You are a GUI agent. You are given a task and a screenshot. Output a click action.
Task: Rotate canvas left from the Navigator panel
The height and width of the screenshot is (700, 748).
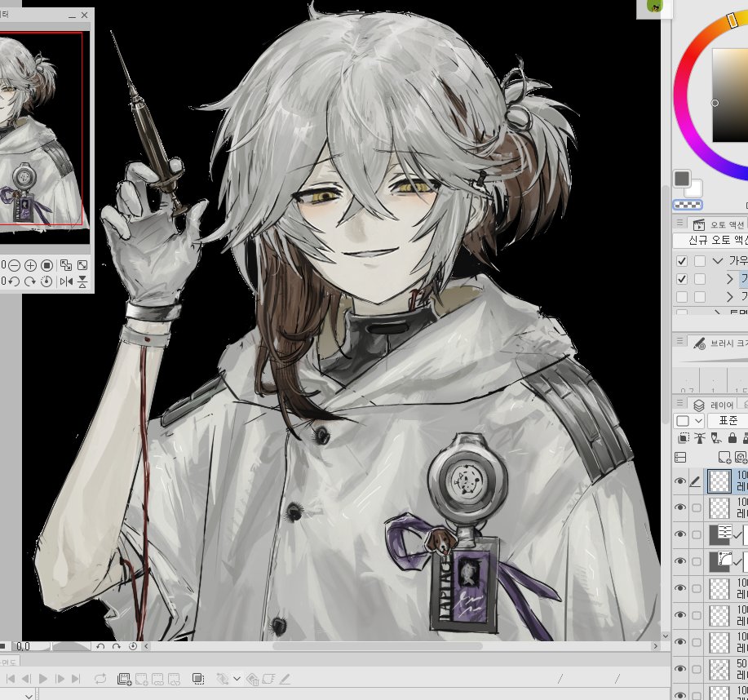point(15,281)
